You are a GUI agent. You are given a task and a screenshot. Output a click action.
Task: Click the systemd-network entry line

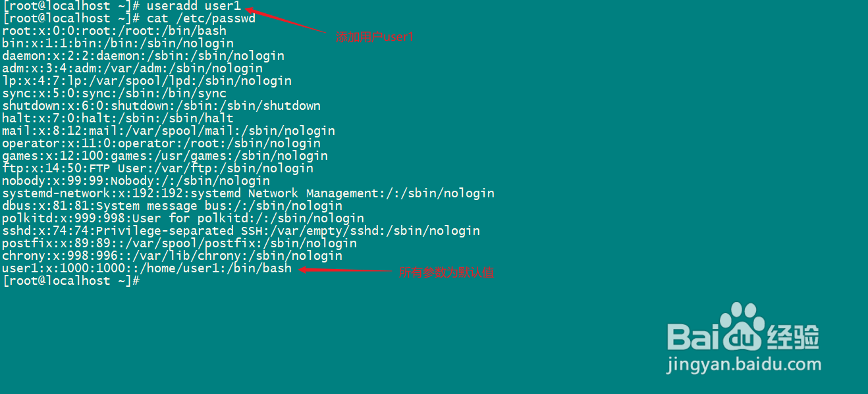click(x=248, y=193)
